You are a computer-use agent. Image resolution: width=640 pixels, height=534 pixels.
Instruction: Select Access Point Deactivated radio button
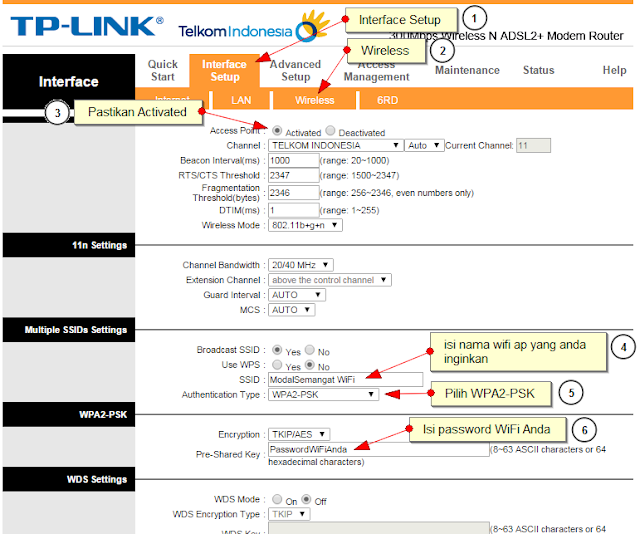[x=330, y=131]
